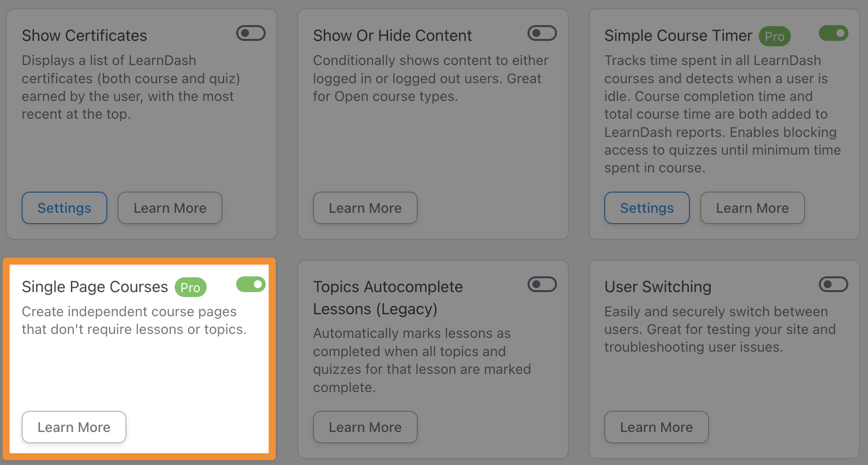
Task: Click the Show Or Hide Content heading
Action: [x=392, y=35]
